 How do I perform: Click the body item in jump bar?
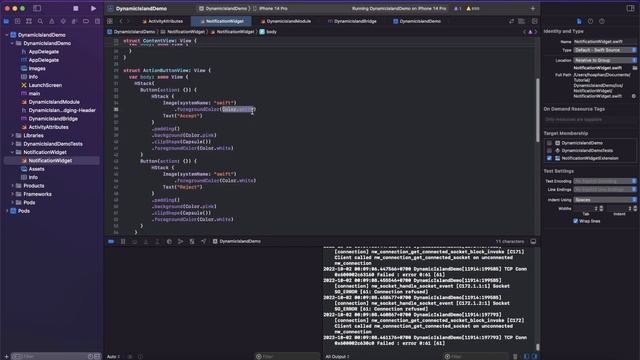[268, 31]
